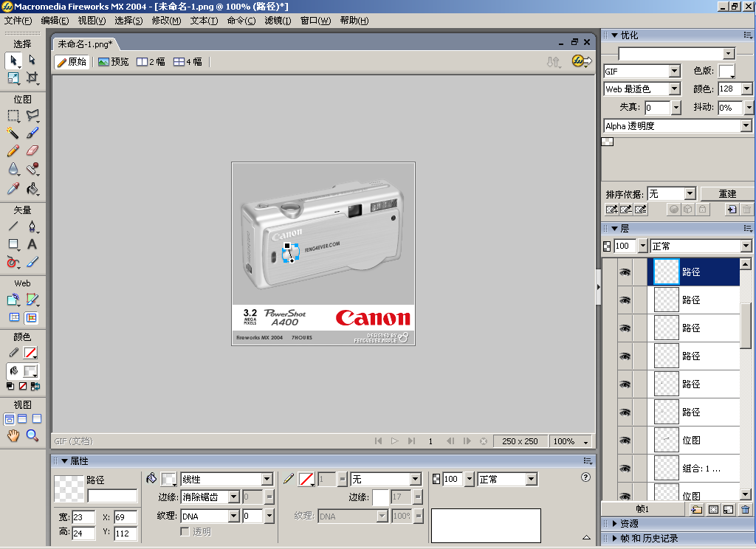This screenshot has width=756, height=549.
Task: Select the Pencil tool
Action: 13,151
